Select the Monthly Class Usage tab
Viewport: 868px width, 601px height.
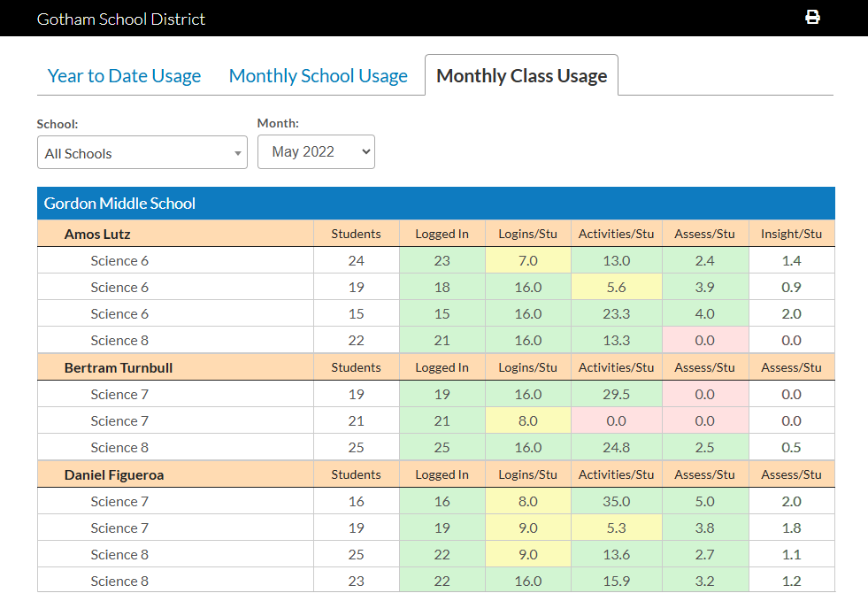pos(521,75)
